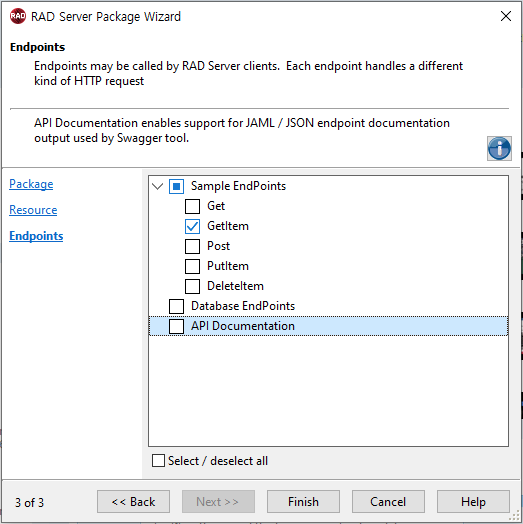Select the Get row label

pyautogui.click(x=216, y=206)
